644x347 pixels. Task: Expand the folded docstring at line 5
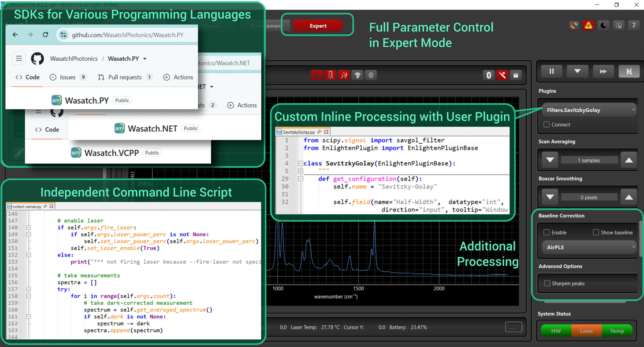coord(301,171)
